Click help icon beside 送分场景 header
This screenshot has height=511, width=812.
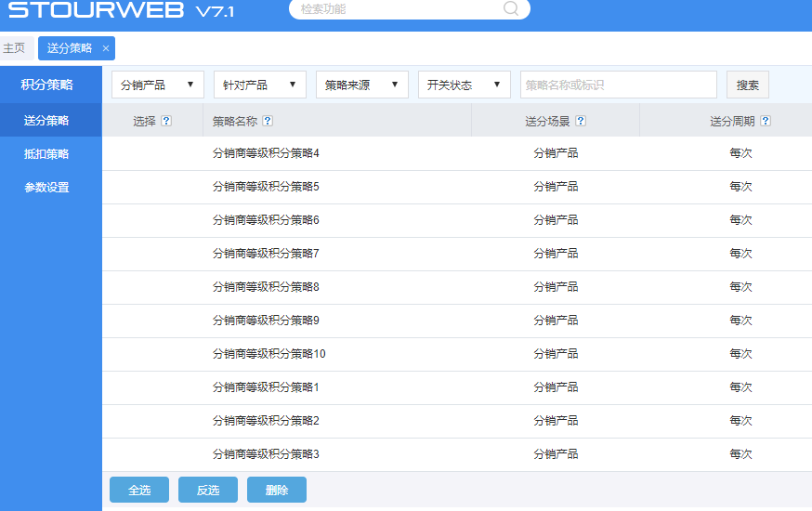581,121
